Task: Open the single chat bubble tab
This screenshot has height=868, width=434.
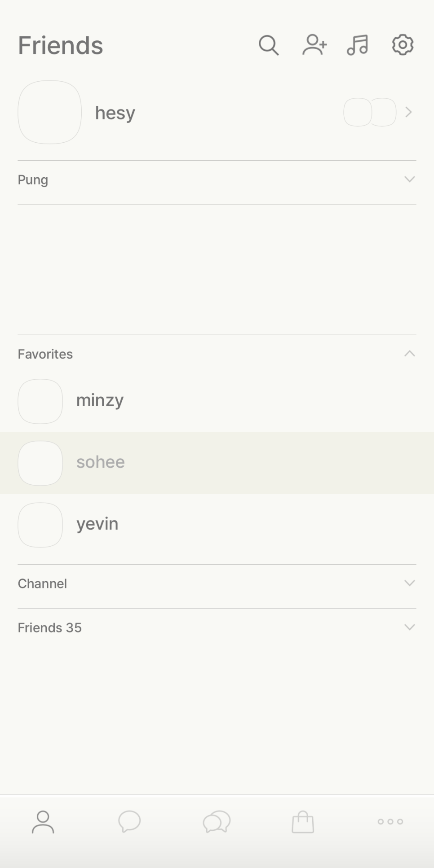Action: (129, 822)
